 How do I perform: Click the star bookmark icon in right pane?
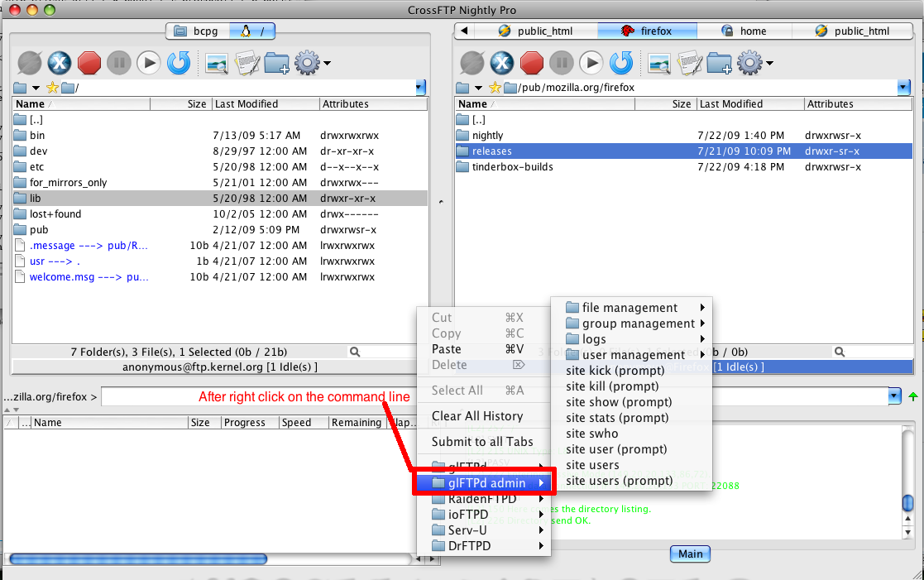pos(495,88)
